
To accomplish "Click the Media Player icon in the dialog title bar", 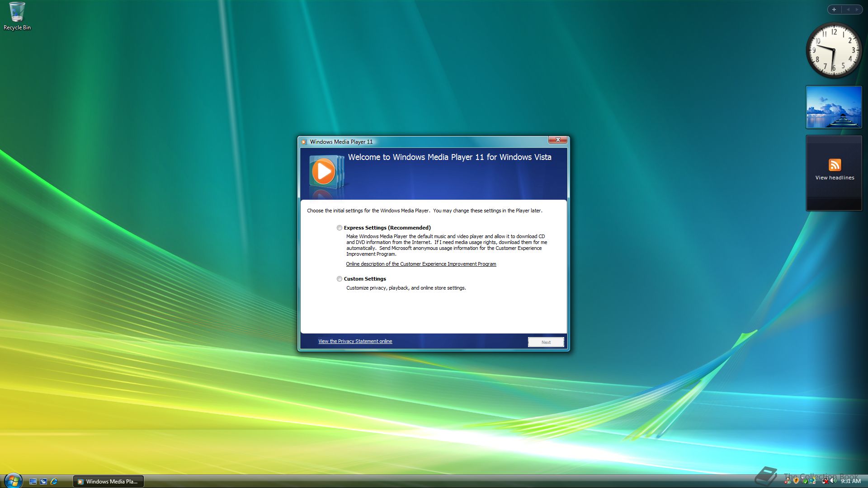I will [x=304, y=142].
